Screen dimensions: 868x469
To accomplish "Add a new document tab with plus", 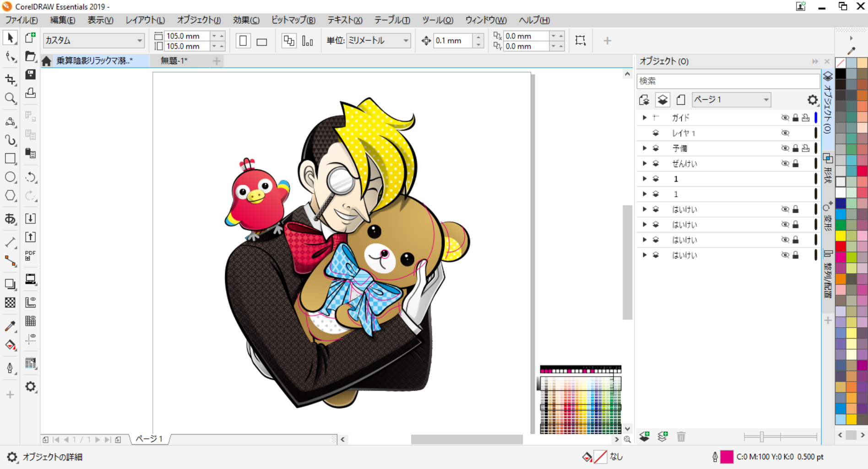I will click(x=217, y=60).
